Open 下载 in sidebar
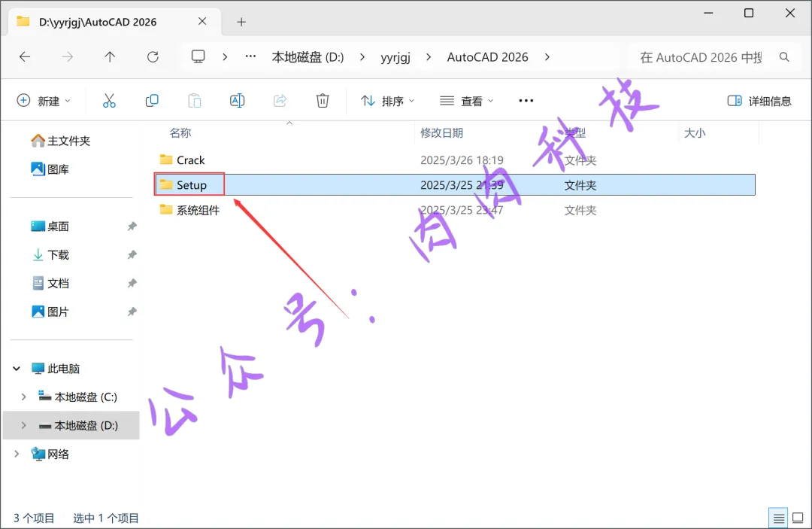Image resolution: width=812 pixels, height=529 pixels. tap(50, 255)
